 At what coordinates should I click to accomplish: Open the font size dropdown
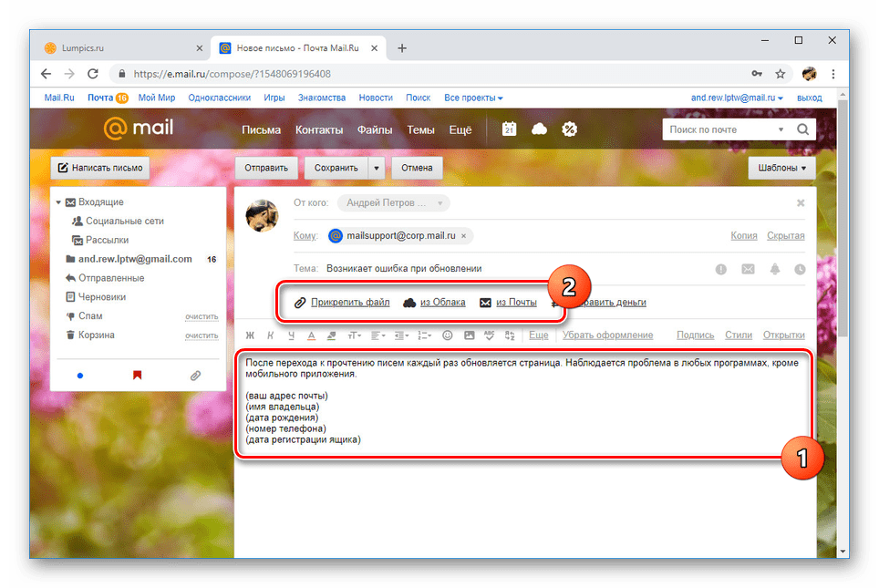tap(354, 335)
